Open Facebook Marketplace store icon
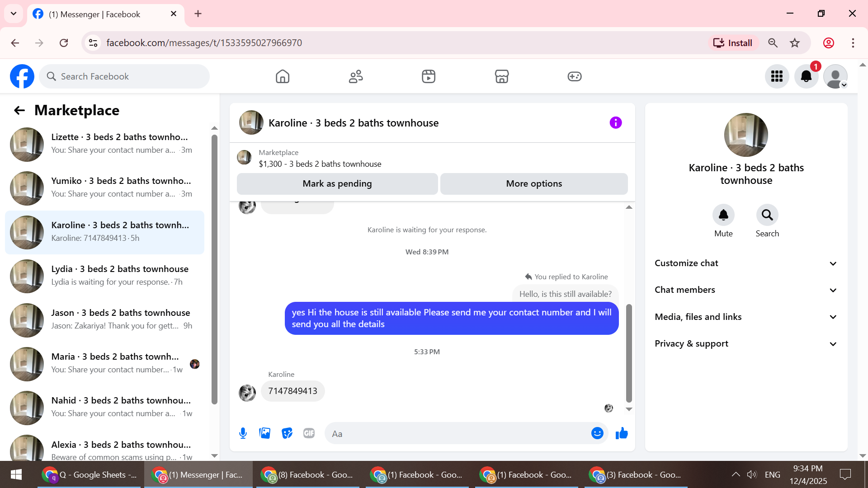868x488 pixels. tap(501, 76)
